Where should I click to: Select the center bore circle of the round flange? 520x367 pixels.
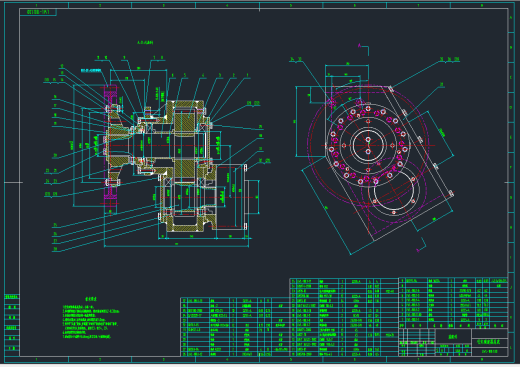click(368, 145)
